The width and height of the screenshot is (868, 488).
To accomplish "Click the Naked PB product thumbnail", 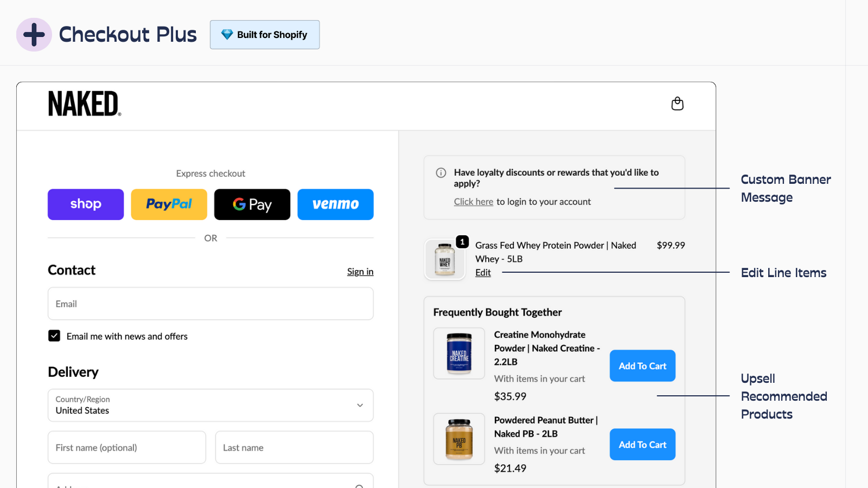I will click(x=459, y=439).
